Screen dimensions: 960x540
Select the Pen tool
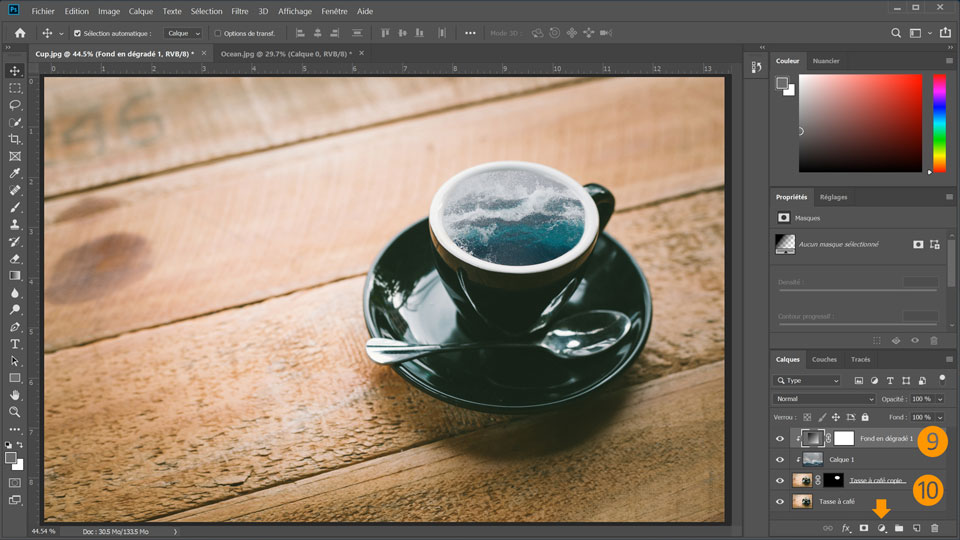[15, 327]
